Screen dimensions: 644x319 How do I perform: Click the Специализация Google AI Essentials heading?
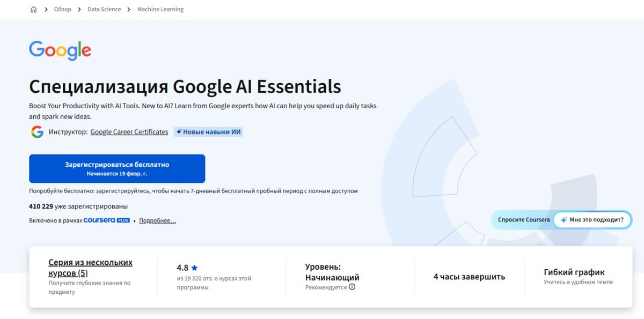tap(185, 86)
